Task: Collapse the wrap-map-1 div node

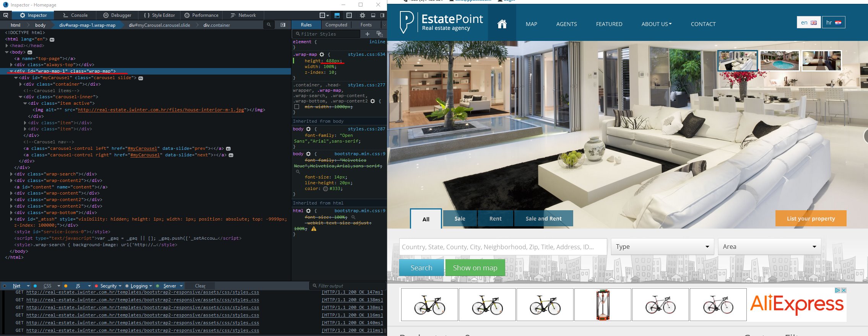Action: 11,71
